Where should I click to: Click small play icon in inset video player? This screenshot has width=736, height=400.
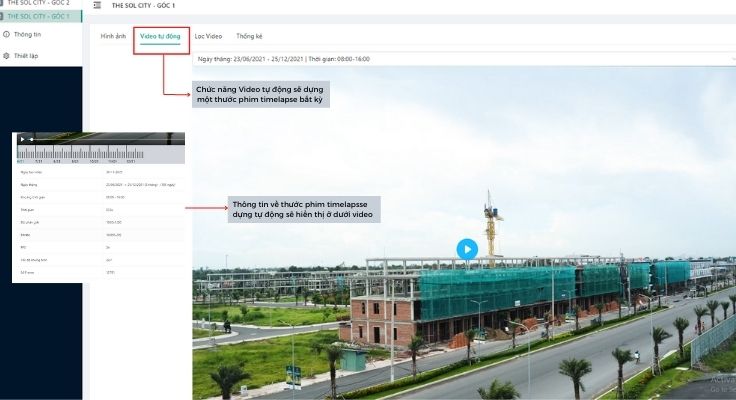click(x=22, y=139)
